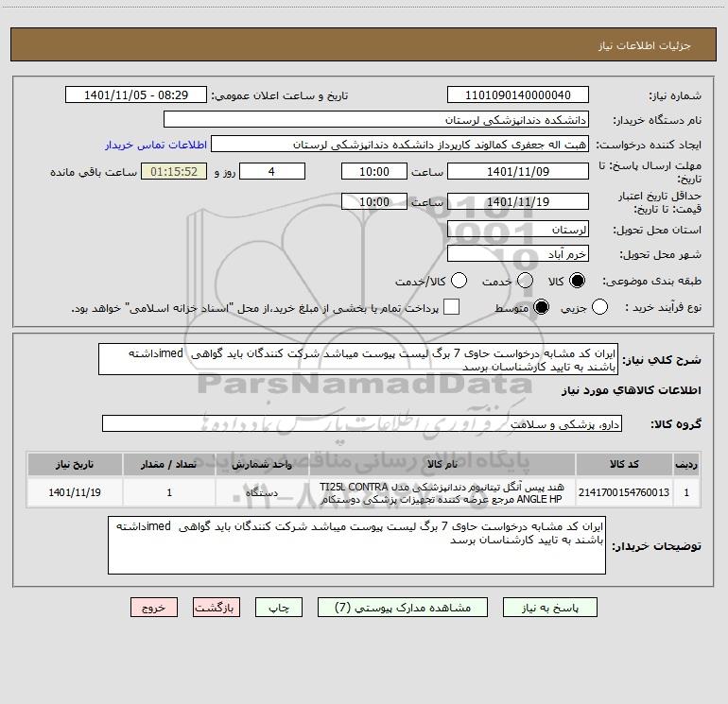Click the نام کالا column header
This screenshot has width=728, height=704.
(442, 464)
